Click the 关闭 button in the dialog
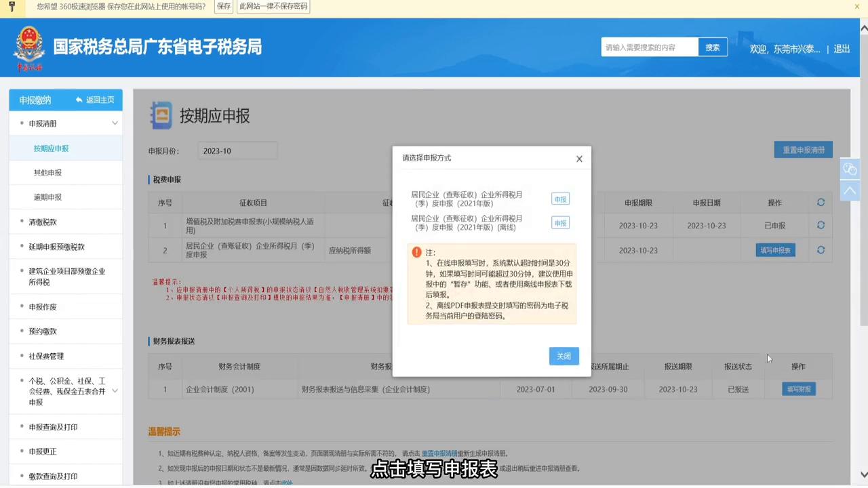868x488 pixels. click(x=564, y=356)
